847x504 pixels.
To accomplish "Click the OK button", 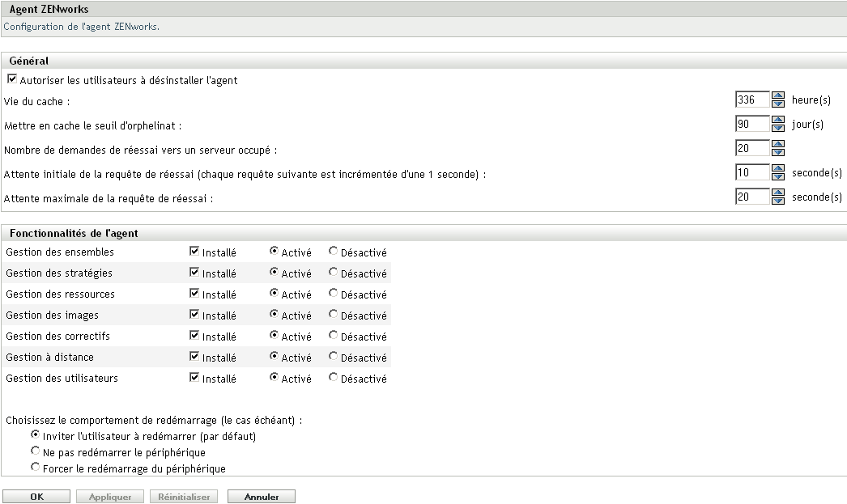I will [x=36, y=496].
